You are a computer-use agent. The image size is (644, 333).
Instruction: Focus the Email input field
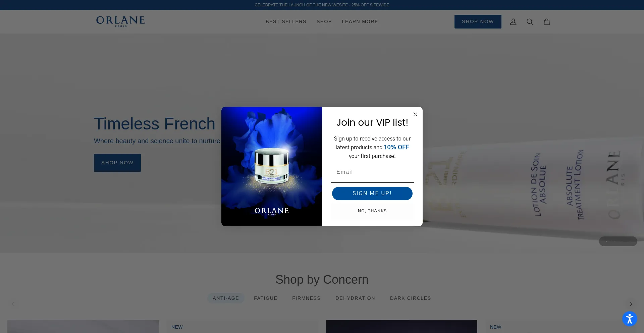pyautogui.click(x=372, y=172)
